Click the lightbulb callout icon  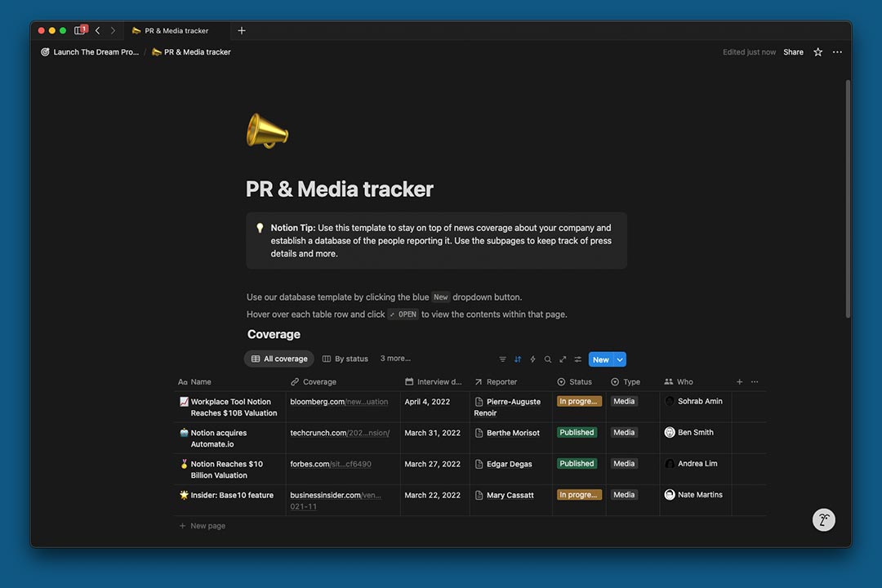point(260,228)
